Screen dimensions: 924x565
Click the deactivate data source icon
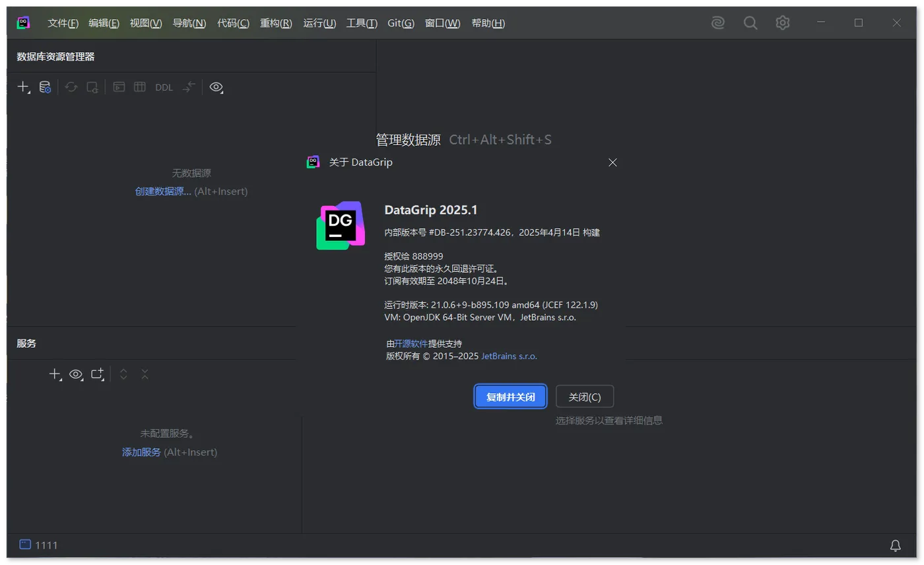click(92, 87)
